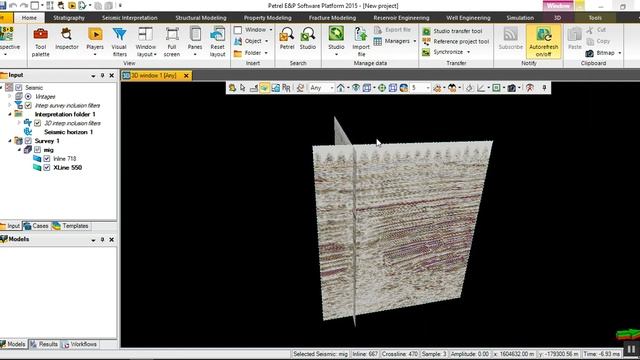Click the green target center icon
This screenshot has height=360, width=640.
382,88
